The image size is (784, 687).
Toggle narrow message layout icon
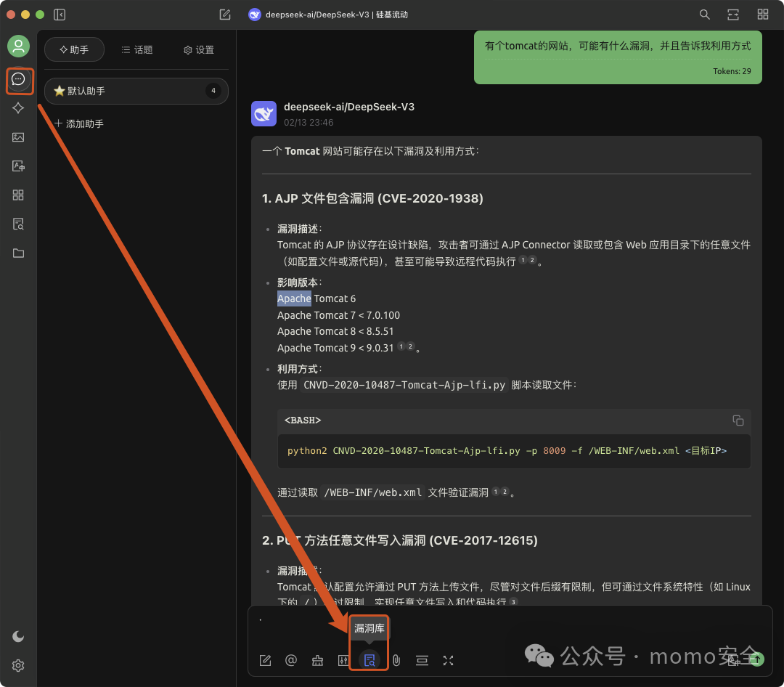[x=733, y=15]
